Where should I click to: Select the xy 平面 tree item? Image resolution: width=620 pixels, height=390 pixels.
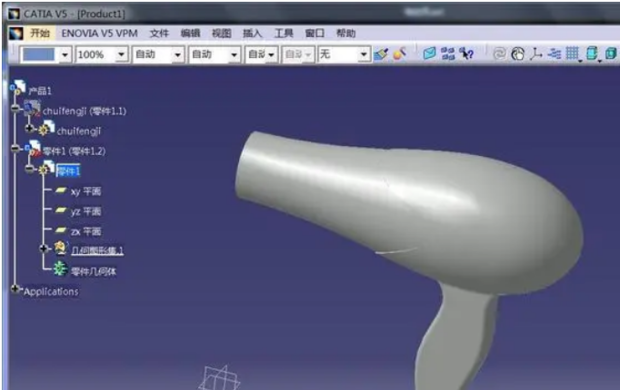(86, 191)
